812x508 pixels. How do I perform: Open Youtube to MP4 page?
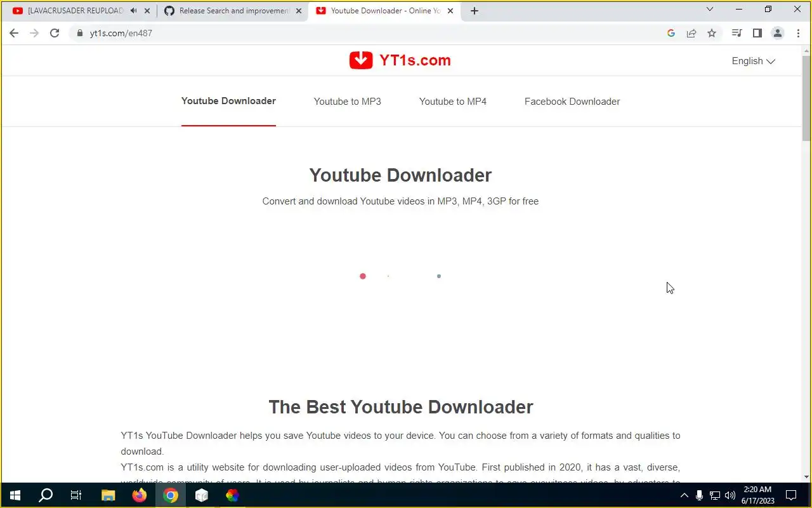click(x=453, y=102)
